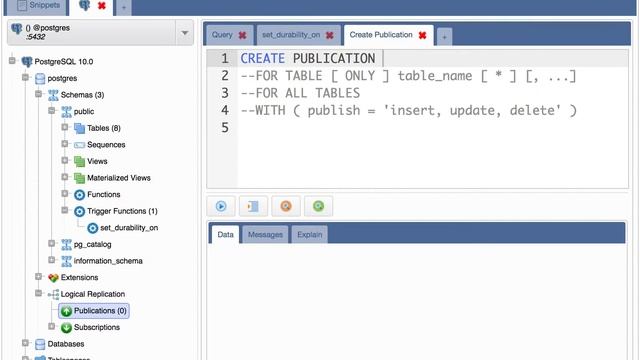Close the Create Publication tab
Screen dimensions: 640x360
[422, 35]
